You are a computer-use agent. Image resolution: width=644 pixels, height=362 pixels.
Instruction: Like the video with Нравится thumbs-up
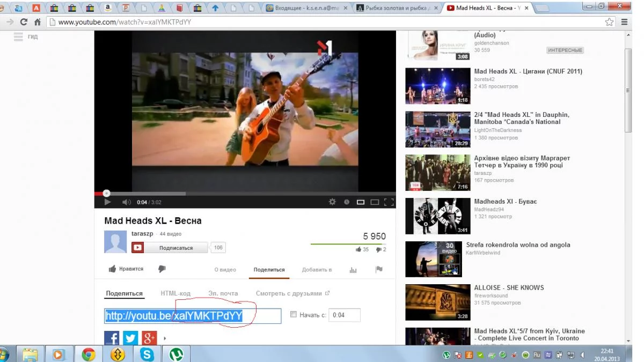pyautogui.click(x=126, y=269)
